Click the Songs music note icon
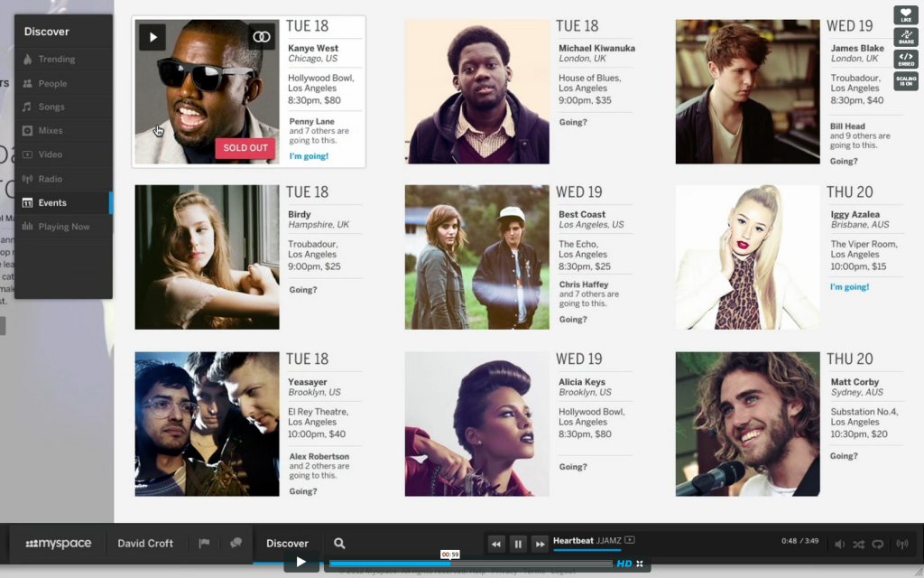Screen dimensions: 924x578 27,107
